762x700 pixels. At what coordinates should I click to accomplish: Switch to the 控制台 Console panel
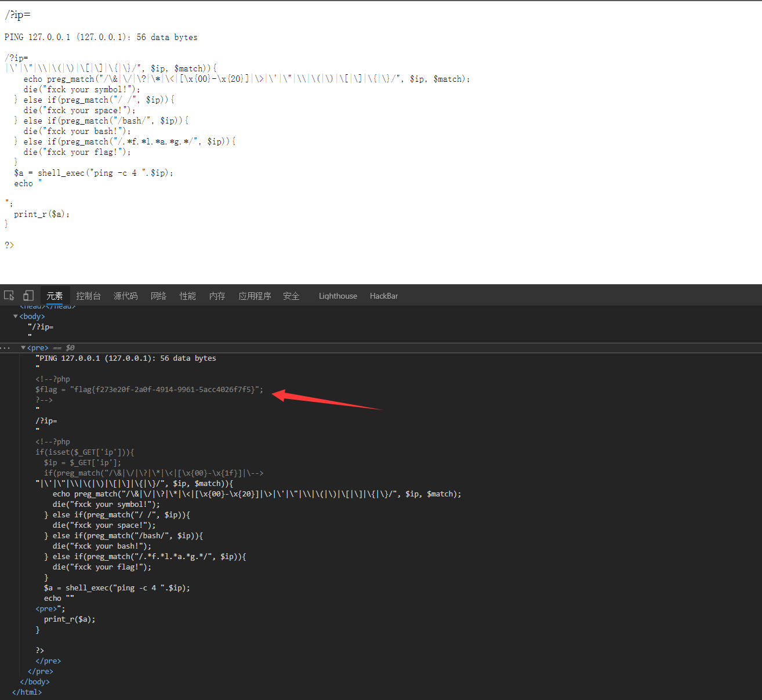[x=88, y=296]
